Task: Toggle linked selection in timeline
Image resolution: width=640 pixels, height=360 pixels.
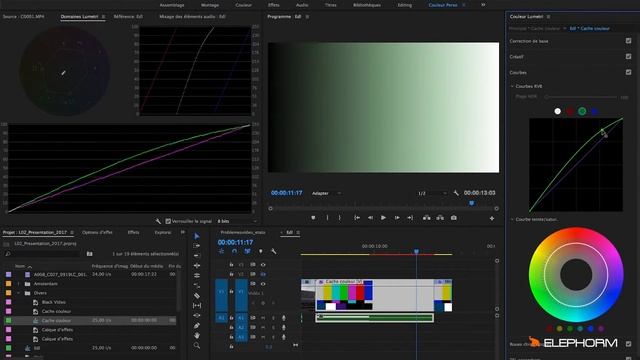Action: click(x=247, y=251)
